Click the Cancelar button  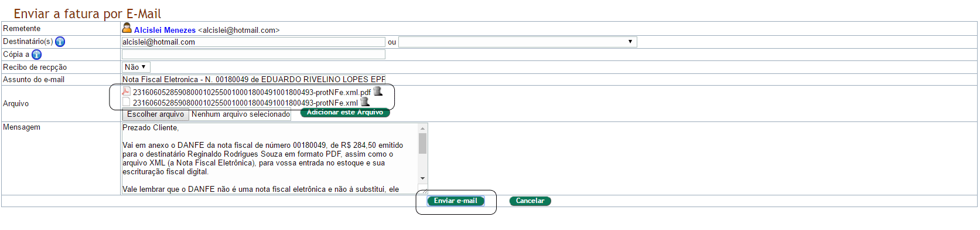pyautogui.click(x=530, y=201)
